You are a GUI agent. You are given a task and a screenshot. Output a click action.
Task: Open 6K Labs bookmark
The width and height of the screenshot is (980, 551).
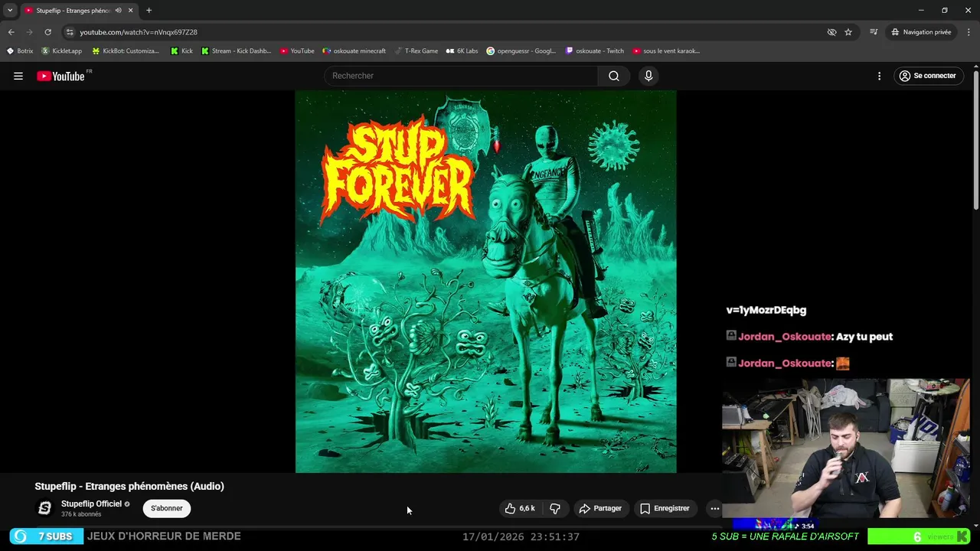pyautogui.click(x=462, y=51)
